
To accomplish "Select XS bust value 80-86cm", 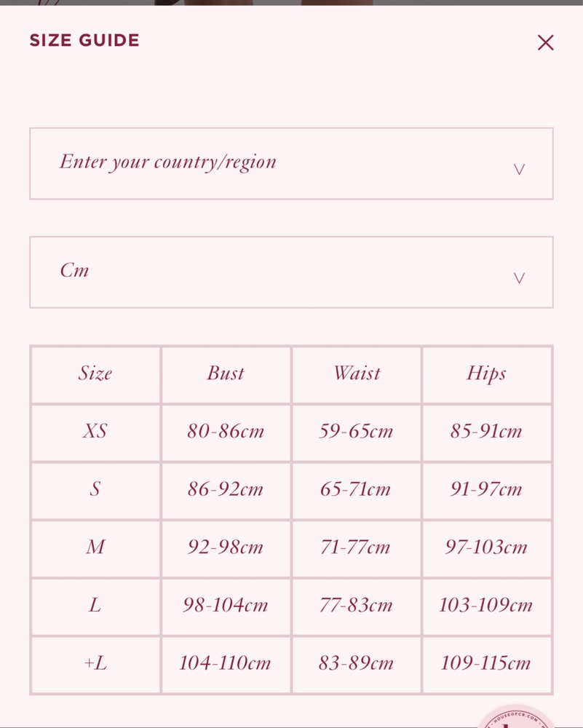I will point(226,431).
